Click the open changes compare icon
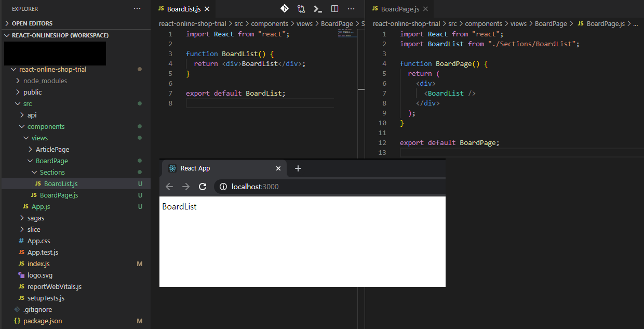The width and height of the screenshot is (644, 329). pos(301,9)
